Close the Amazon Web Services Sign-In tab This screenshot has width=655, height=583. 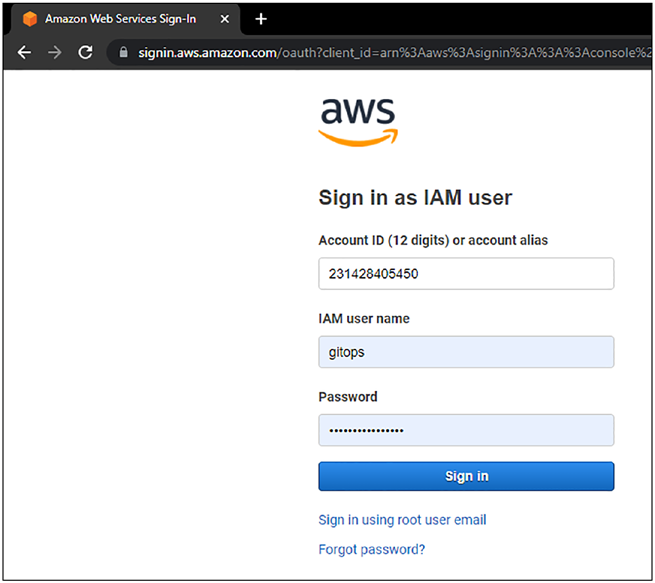tap(225, 19)
